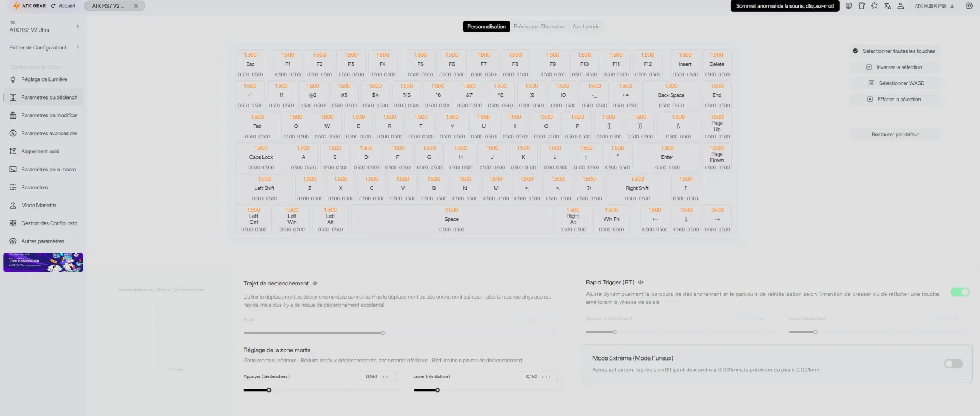
Task: Open the Gestion des Configurations grid icon
Action: click(x=13, y=223)
